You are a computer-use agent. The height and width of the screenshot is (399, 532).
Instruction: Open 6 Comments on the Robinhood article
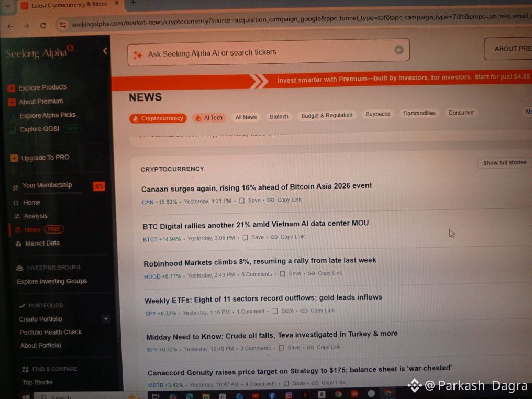click(257, 274)
